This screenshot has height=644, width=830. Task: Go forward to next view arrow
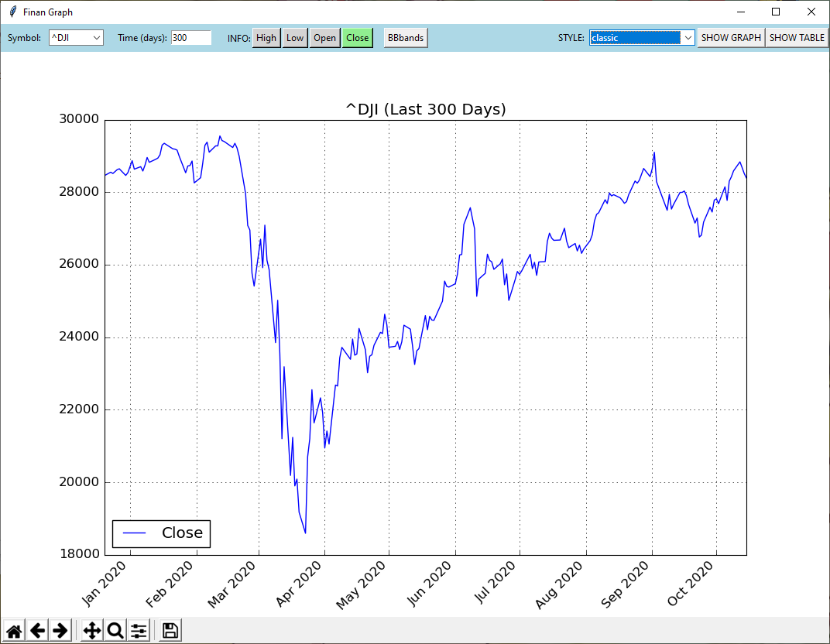(60, 630)
